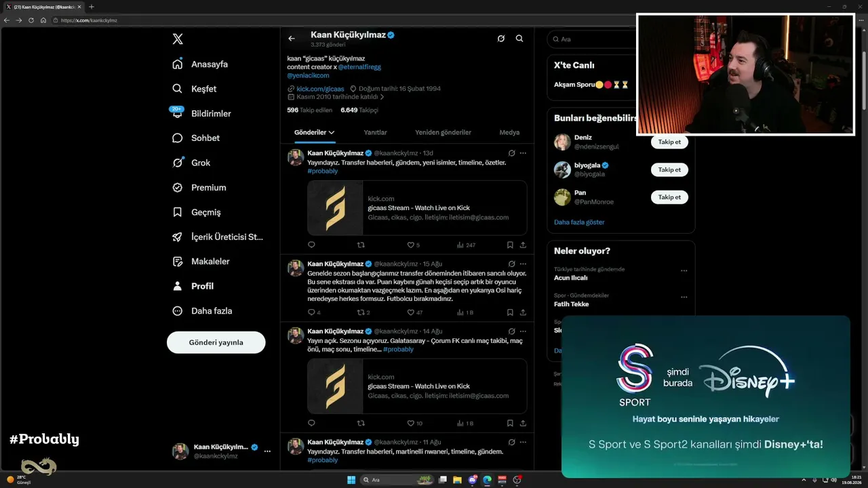Like the 13d post with 5 likes
This screenshot has height=488, width=868.
click(x=414, y=245)
